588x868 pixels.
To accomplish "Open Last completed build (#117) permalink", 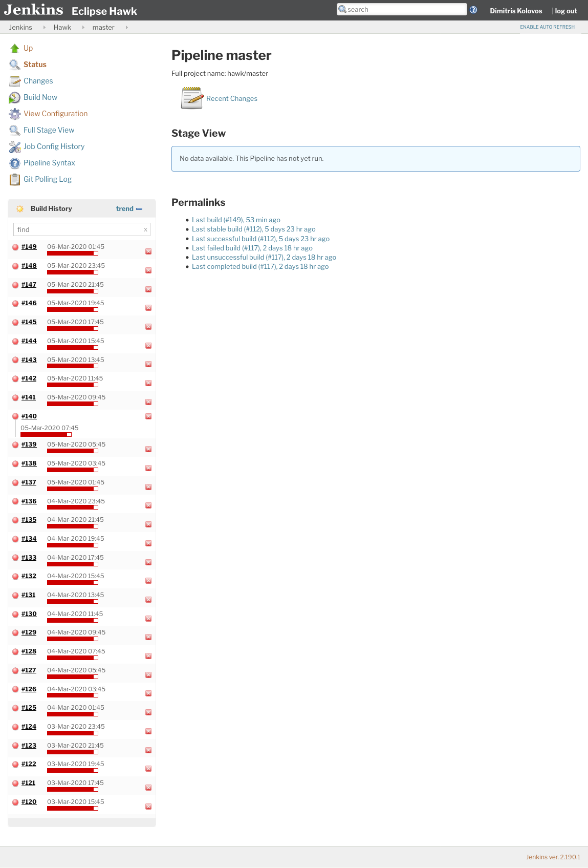I will tap(260, 266).
